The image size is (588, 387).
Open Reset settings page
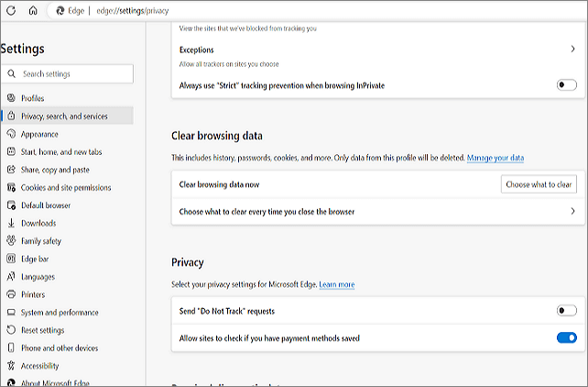click(x=42, y=330)
